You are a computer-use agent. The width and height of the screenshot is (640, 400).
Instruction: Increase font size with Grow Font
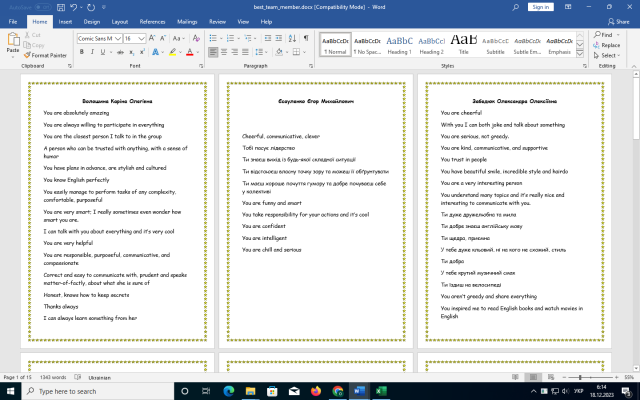(152, 38)
